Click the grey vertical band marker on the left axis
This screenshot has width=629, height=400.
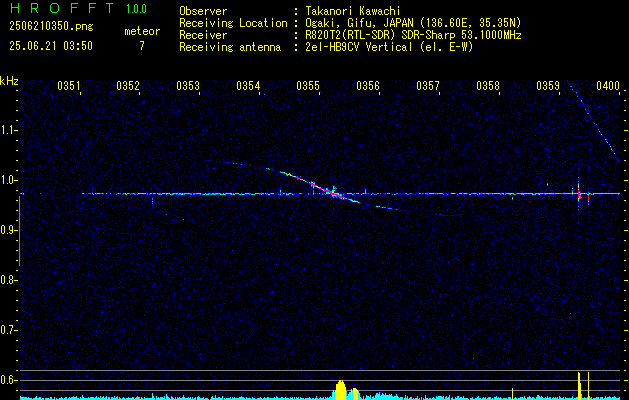pyautogui.click(x=20, y=231)
